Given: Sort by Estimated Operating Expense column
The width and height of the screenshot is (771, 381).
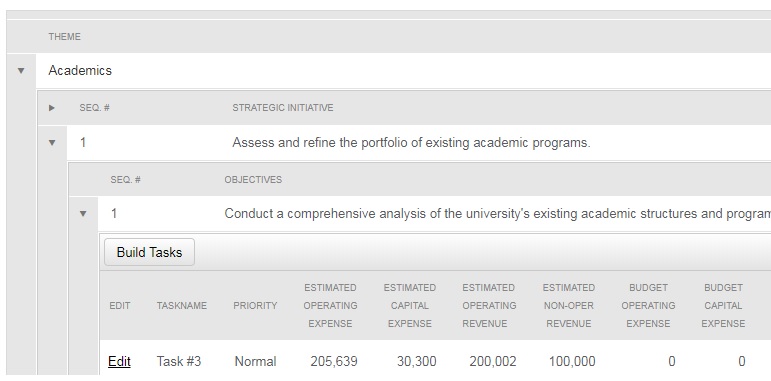Looking at the screenshot, I should pos(330,306).
